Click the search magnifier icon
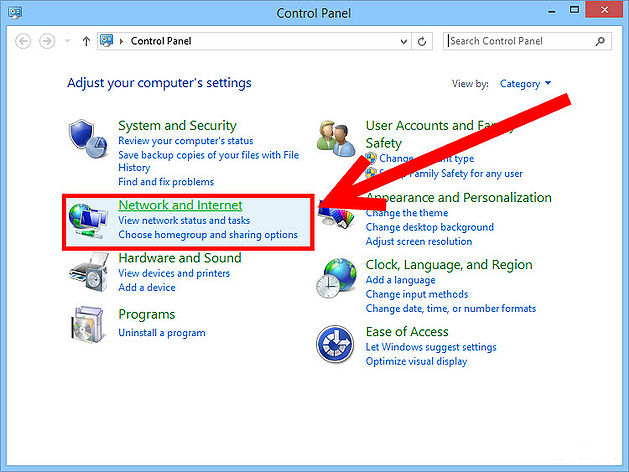The image size is (629, 472). tap(600, 41)
